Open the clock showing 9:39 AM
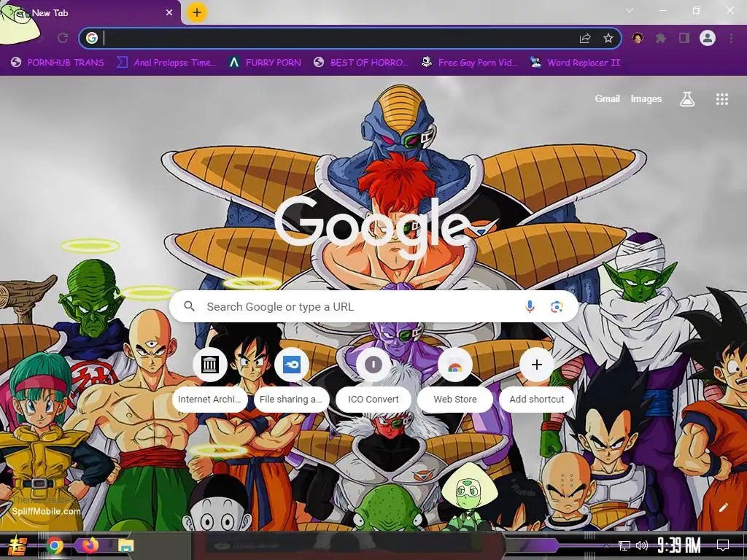 click(679, 545)
